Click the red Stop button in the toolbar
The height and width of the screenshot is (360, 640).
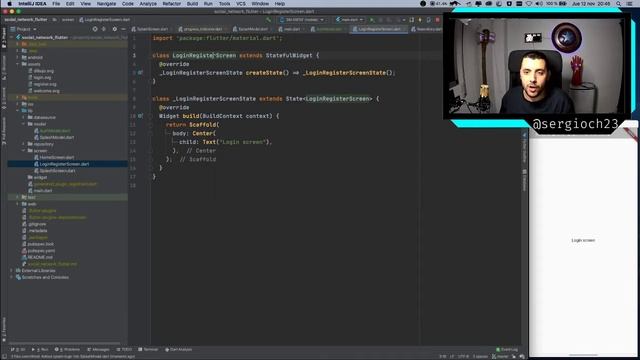438,20
